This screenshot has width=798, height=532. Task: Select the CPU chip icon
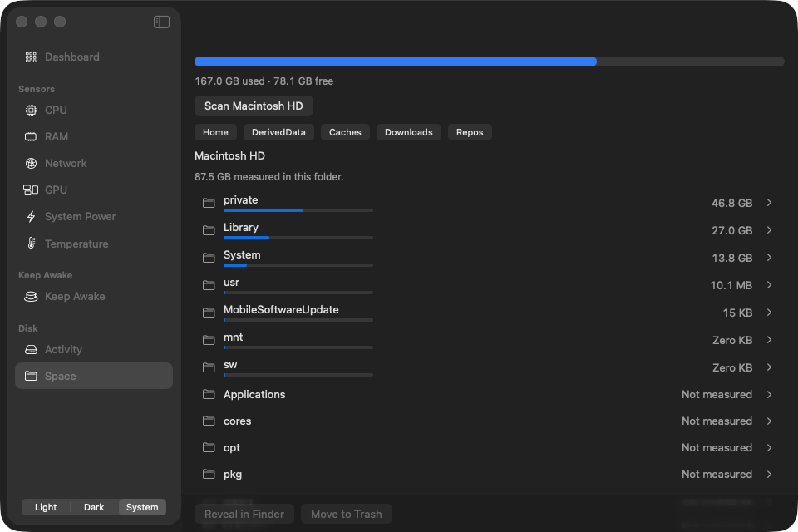tap(31, 110)
